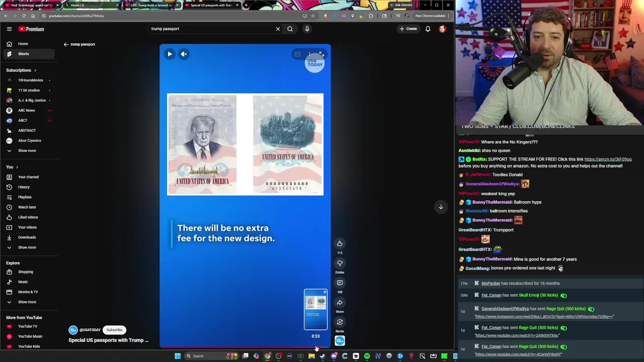The height and width of the screenshot is (362, 644).
Task: Play the Shorts video
Action: pos(170,54)
